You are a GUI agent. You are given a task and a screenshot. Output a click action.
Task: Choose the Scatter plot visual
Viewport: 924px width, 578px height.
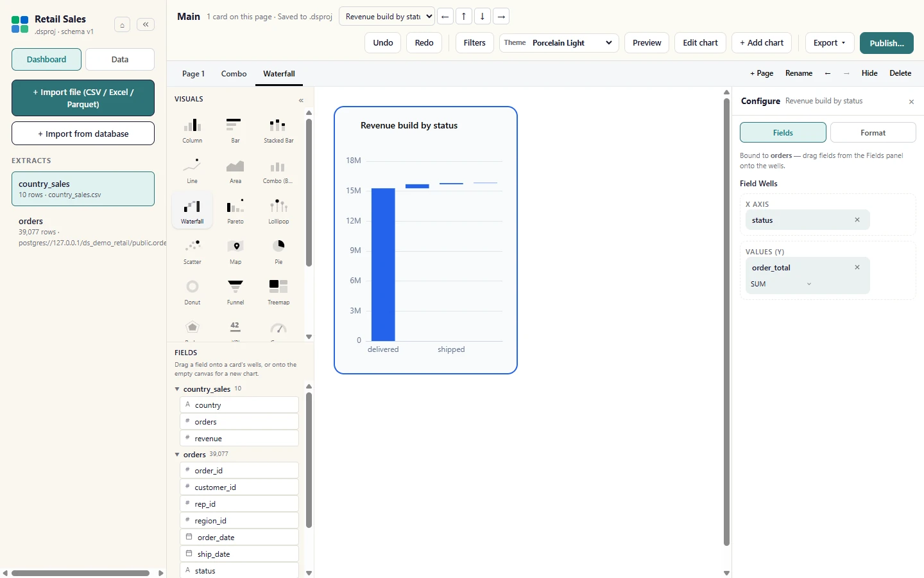coord(192,252)
